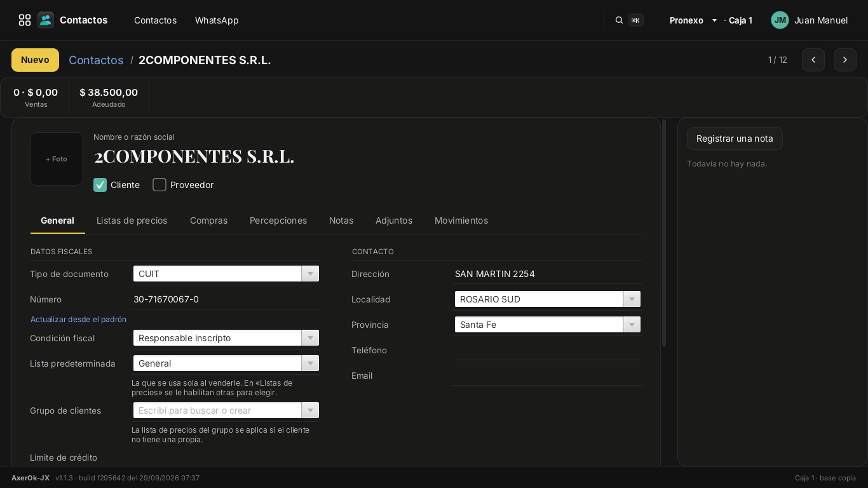Switch to the Movimientos tab

(x=461, y=220)
